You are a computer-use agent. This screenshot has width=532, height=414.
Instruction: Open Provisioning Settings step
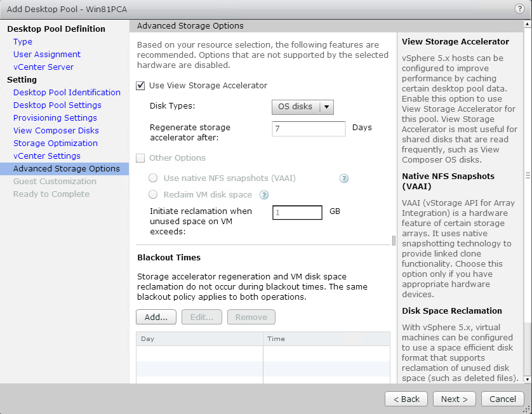(x=55, y=118)
